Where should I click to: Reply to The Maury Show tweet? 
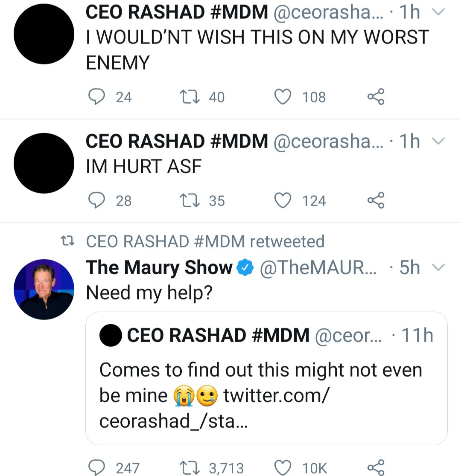coord(96,467)
